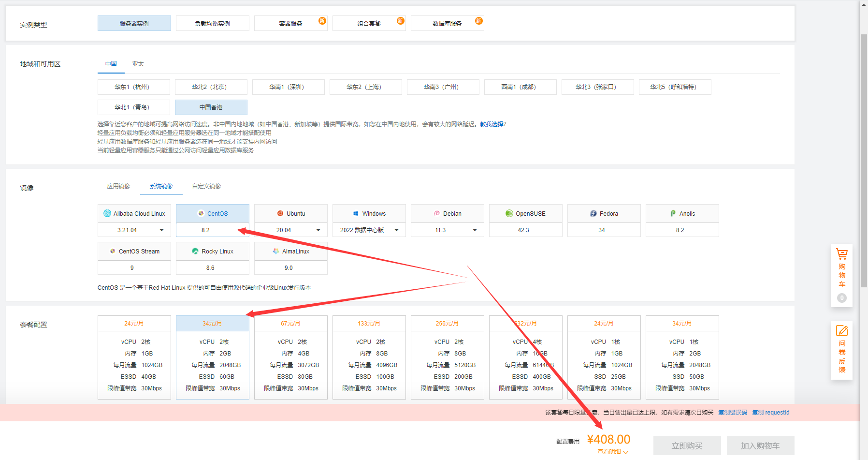Select AlmaLinux version 9.0

pyautogui.click(x=291, y=268)
